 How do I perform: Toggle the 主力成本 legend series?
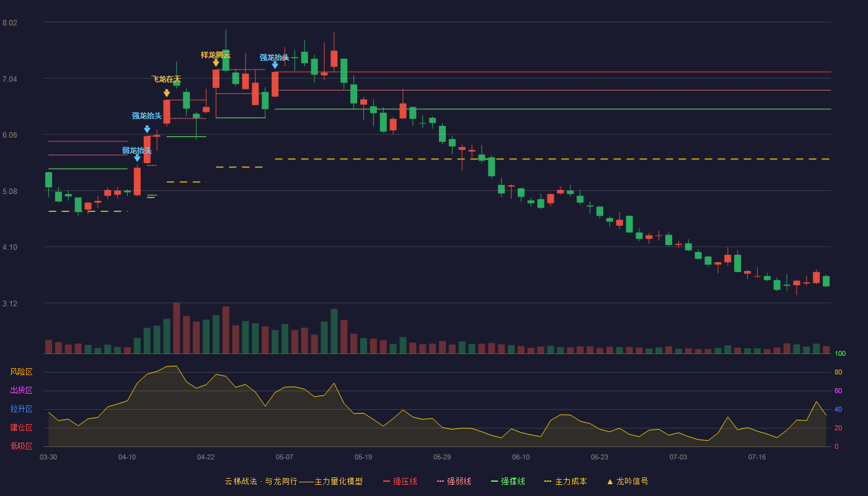[x=565, y=481]
